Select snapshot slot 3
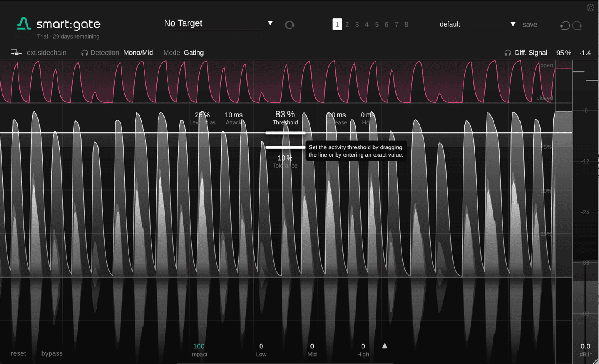 [357, 24]
